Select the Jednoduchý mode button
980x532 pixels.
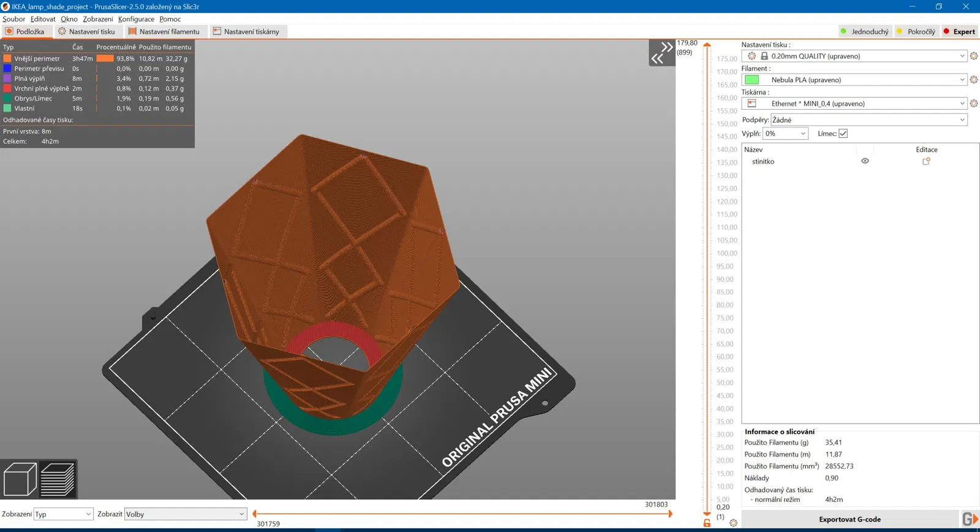click(x=864, y=31)
